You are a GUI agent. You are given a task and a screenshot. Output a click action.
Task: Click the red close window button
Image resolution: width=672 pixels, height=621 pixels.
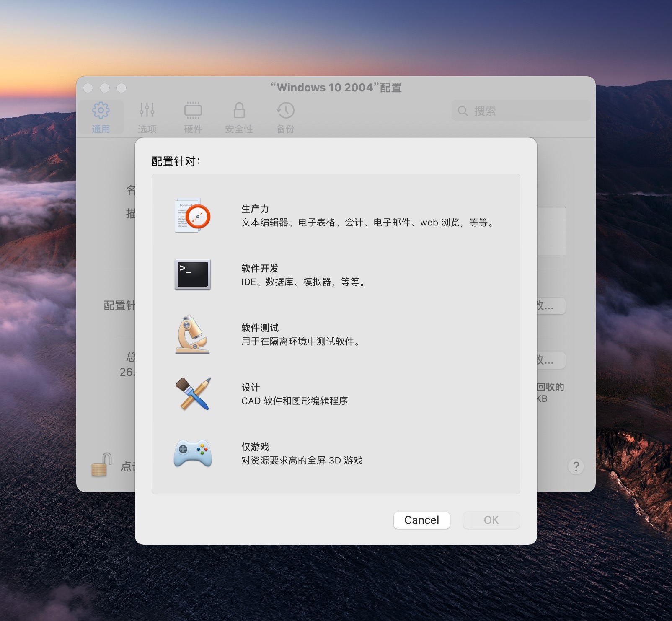coord(88,88)
